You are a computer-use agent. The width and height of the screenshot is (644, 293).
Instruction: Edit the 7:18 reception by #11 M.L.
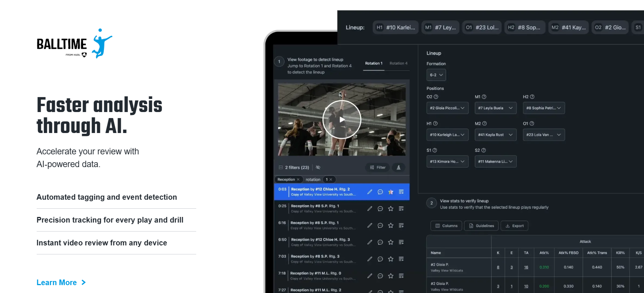tap(370, 276)
